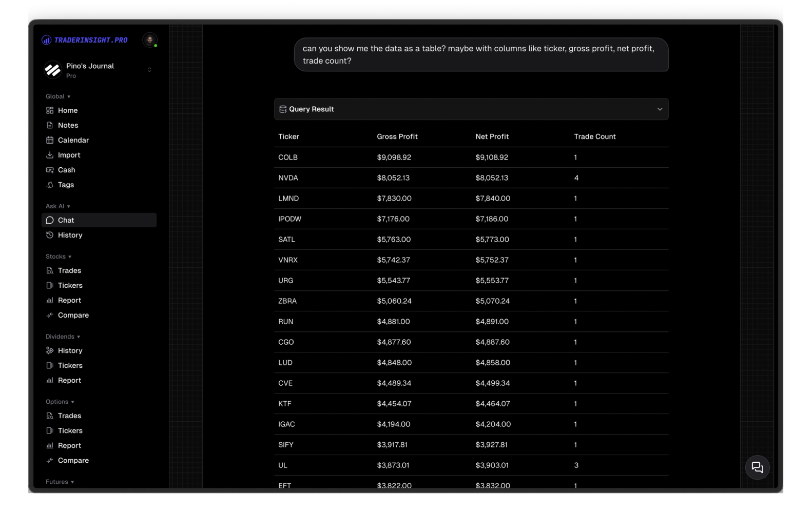Click the $7,830.00 gross profit value
Image resolution: width=812 pixels, height=531 pixels.
pyautogui.click(x=394, y=199)
